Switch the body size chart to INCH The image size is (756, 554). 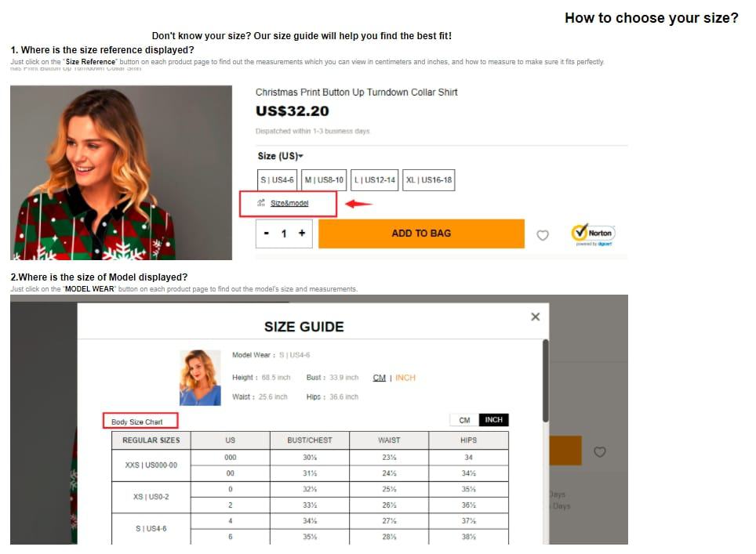coord(494,420)
